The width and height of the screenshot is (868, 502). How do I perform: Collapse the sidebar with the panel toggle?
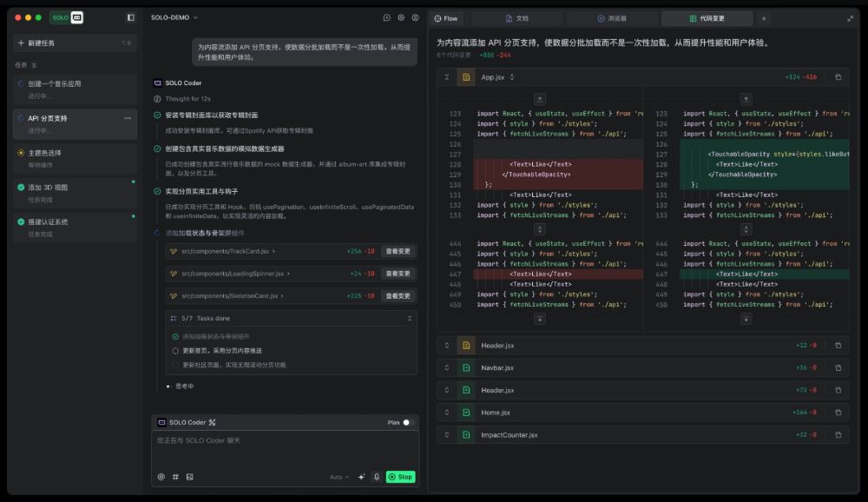130,16
